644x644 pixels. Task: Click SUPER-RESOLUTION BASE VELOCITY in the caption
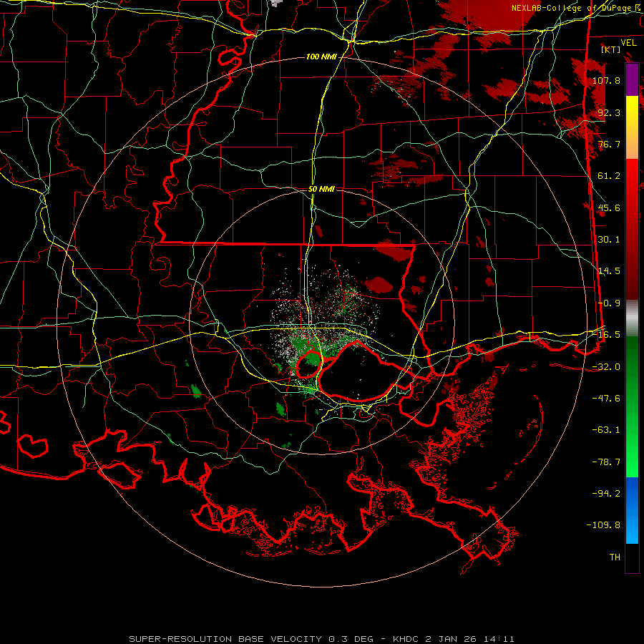[225, 639]
